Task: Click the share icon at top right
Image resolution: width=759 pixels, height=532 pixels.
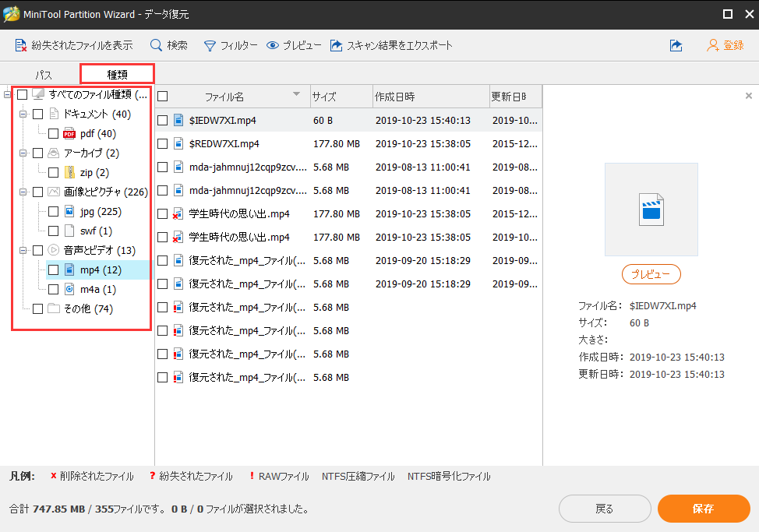Action: pos(676,46)
